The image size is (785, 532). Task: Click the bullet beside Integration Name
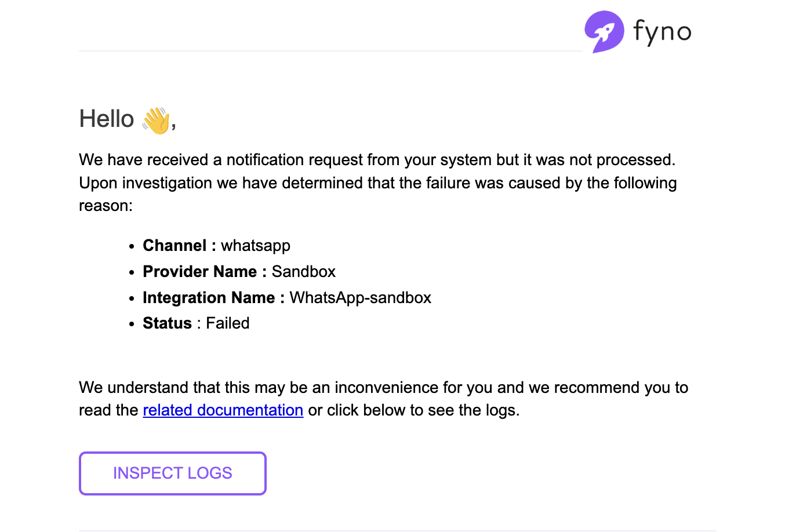point(132,298)
